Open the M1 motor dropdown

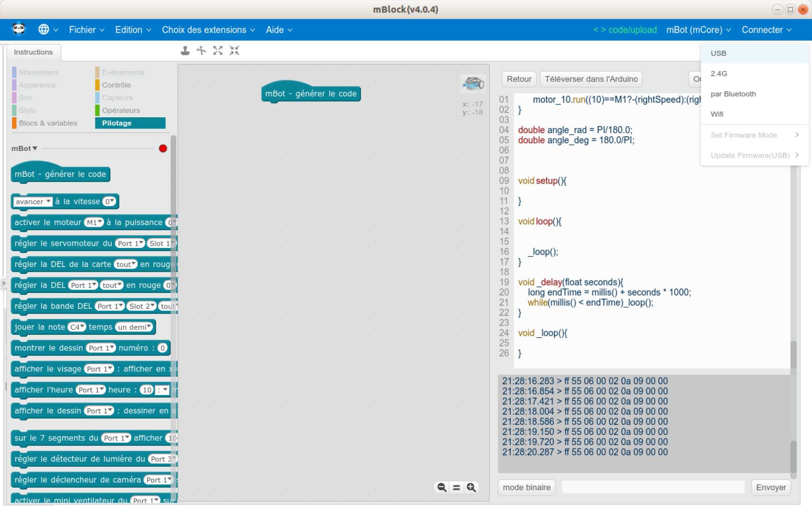pyautogui.click(x=93, y=222)
